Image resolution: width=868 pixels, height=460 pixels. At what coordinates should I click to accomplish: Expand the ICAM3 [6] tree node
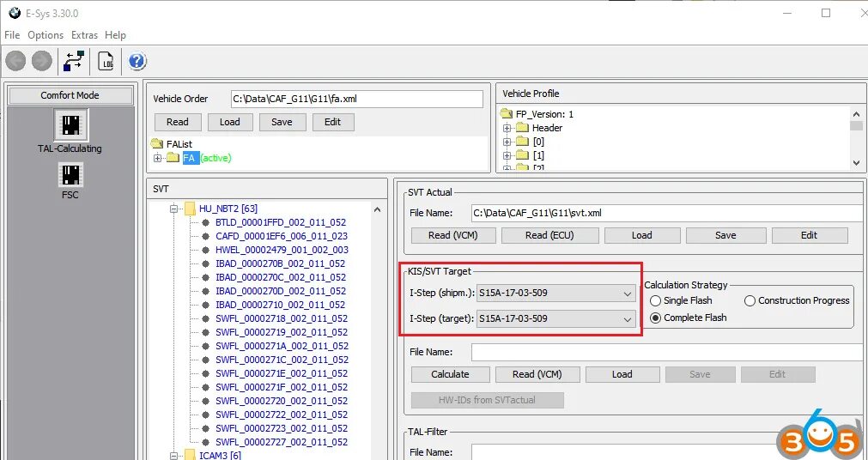click(173, 456)
